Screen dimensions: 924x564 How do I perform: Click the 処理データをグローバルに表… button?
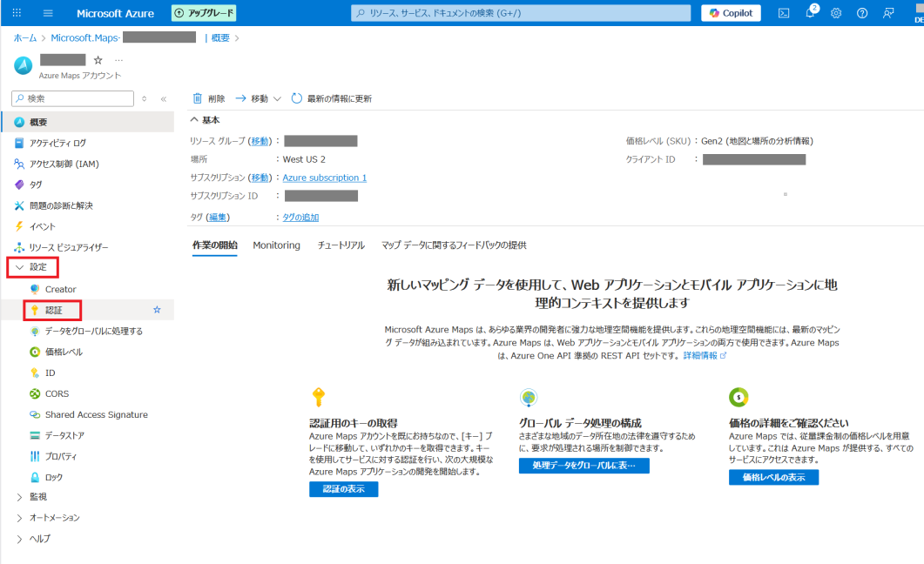pos(584,466)
